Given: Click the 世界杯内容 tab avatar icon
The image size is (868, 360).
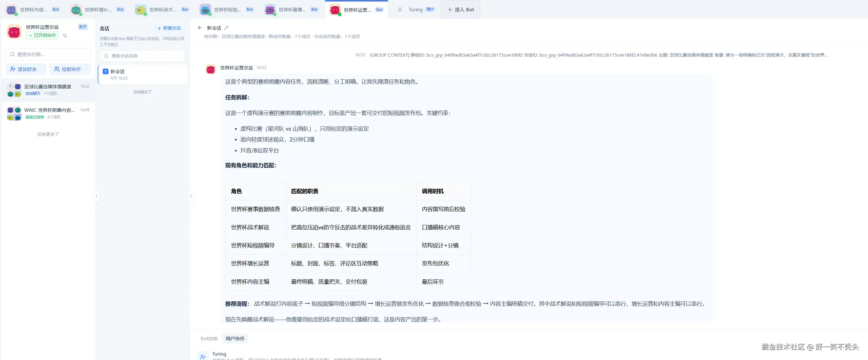Looking at the screenshot, I should [x=11, y=10].
